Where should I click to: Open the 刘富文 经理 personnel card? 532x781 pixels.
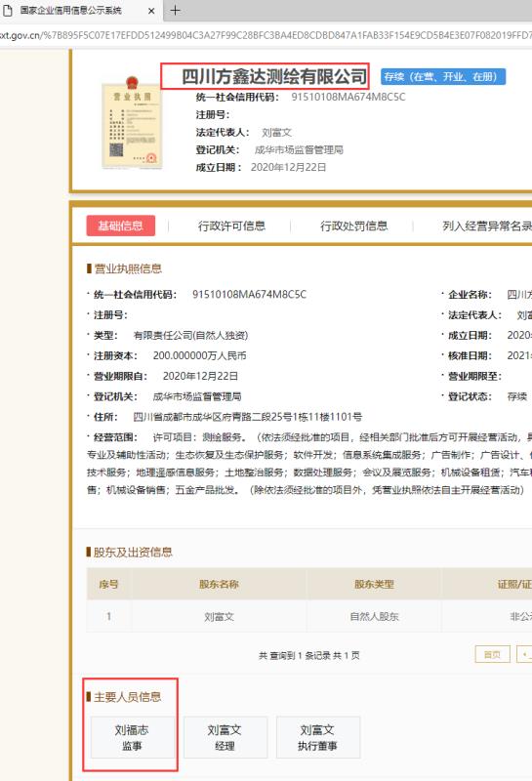coord(225,738)
